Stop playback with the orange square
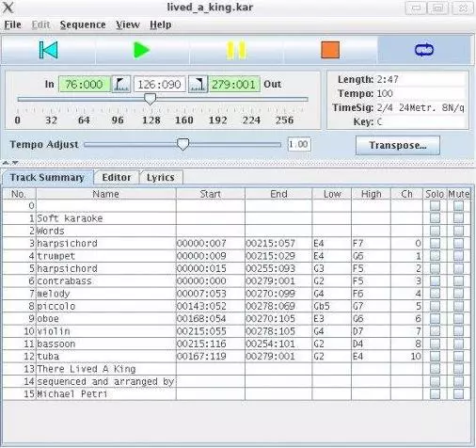Screen dimensions: 476x448 click(330, 50)
